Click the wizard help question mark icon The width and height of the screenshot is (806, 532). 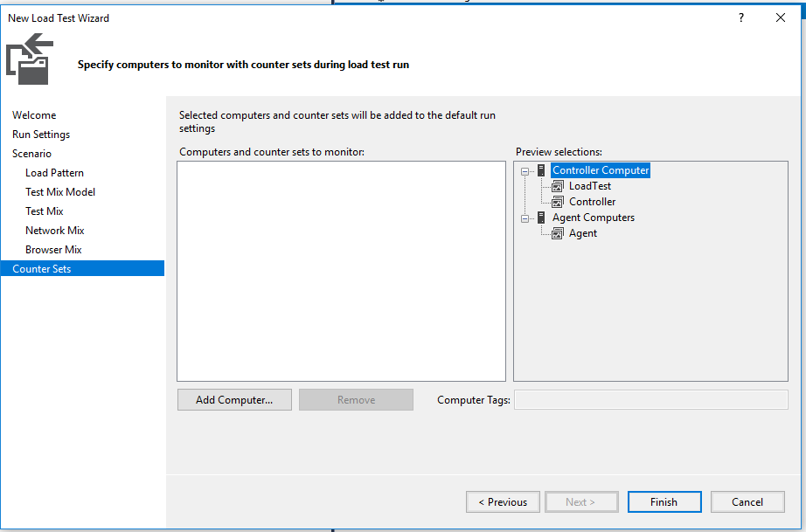[740, 17]
